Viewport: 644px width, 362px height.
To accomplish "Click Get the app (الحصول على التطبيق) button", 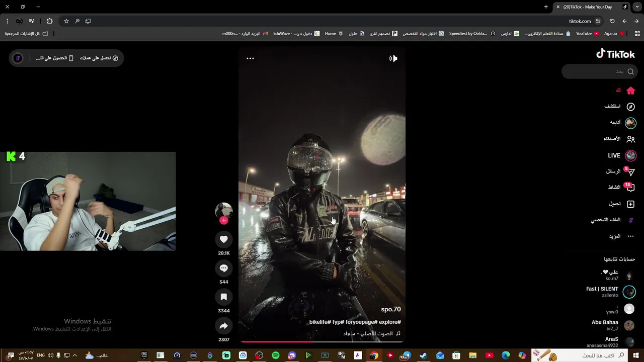I will point(54,58).
